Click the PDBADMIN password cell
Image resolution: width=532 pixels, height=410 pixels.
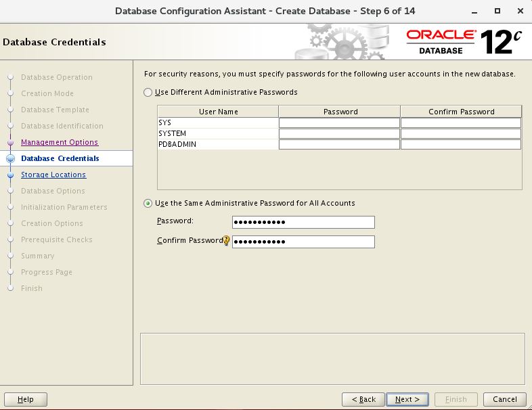[339, 144]
